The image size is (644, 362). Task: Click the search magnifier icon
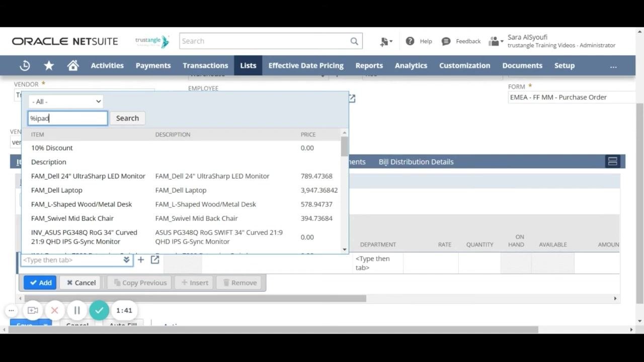pyautogui.click(x=354, y=41)
